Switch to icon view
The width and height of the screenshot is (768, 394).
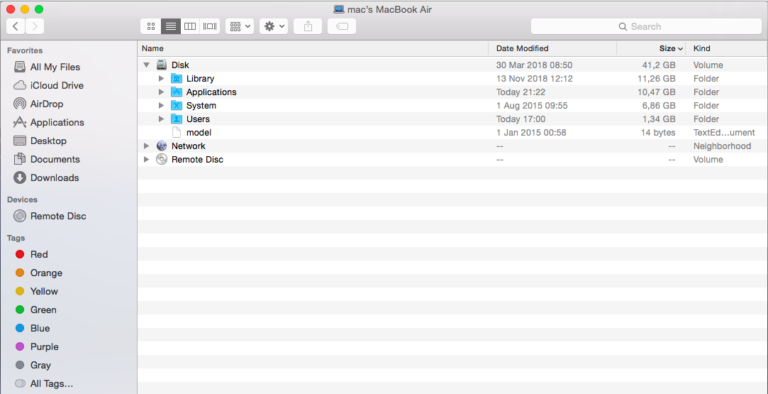point(151,26)
